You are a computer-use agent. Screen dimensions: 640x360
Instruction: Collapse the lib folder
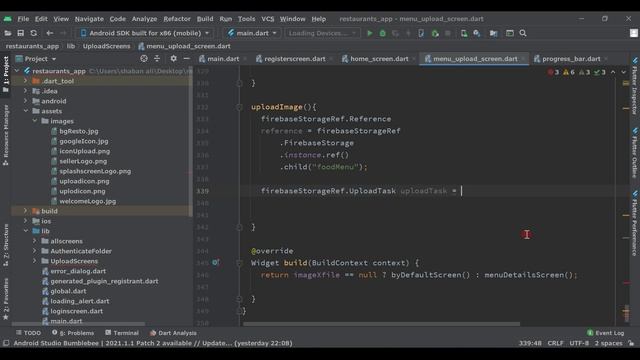click(x=25, y=231)
